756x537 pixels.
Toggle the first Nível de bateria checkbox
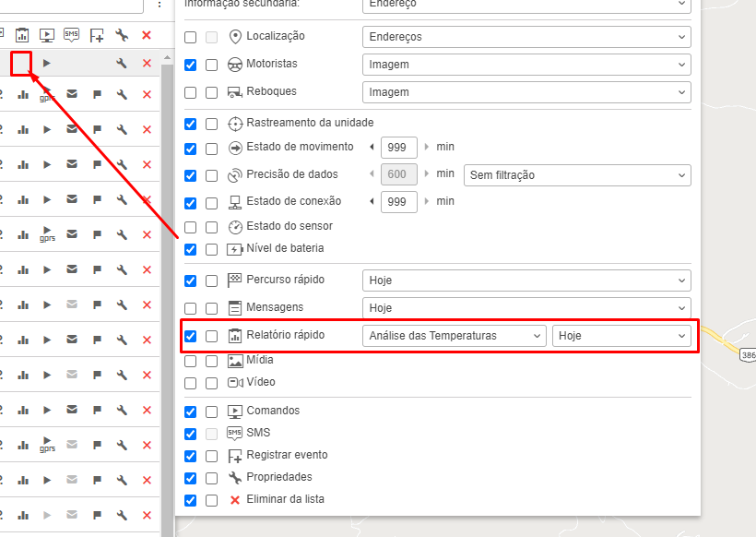191,249
